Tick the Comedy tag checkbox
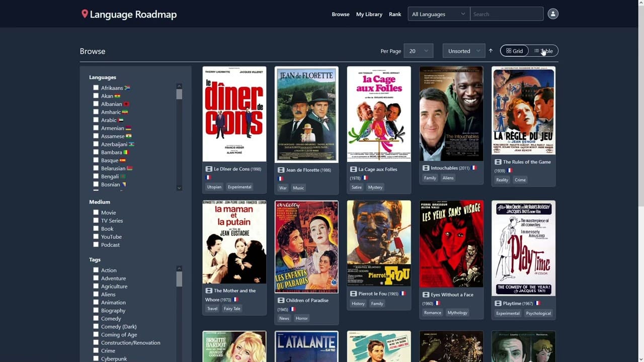This screenshot has width=644, height=362. tap(96, 318)
